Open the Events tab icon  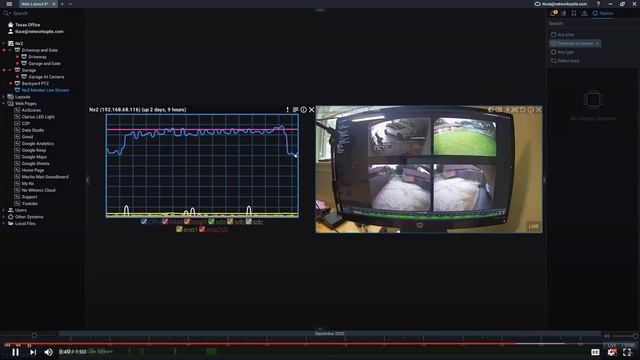point(584,13)
